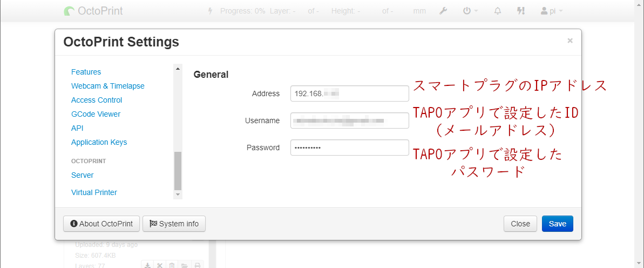Open settings via the wrench icon
644x268 pixels.
[443, 11]
